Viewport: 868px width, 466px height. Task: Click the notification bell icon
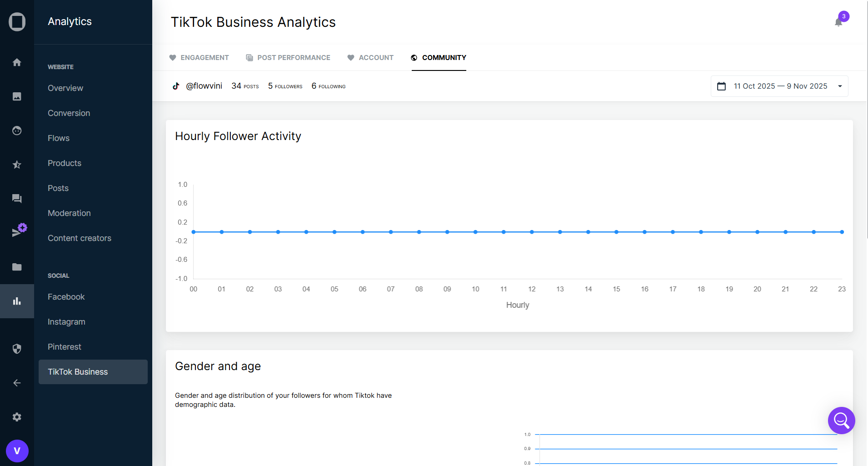(838, 22)
